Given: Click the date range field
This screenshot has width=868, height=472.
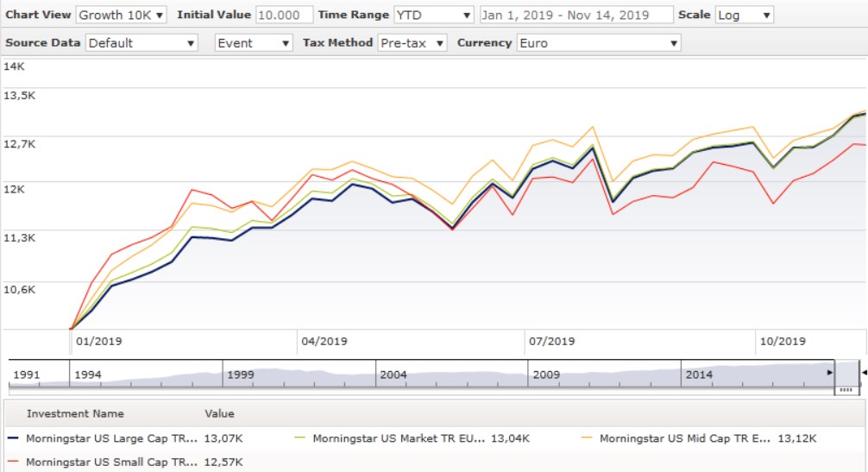Looking at the screenshot, I should [x=576, y=16].
